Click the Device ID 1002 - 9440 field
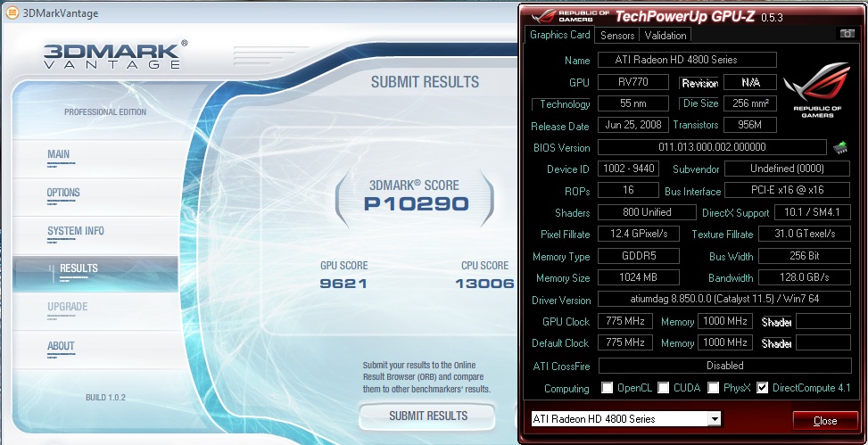The image size is (868, 445). point(628,169)
